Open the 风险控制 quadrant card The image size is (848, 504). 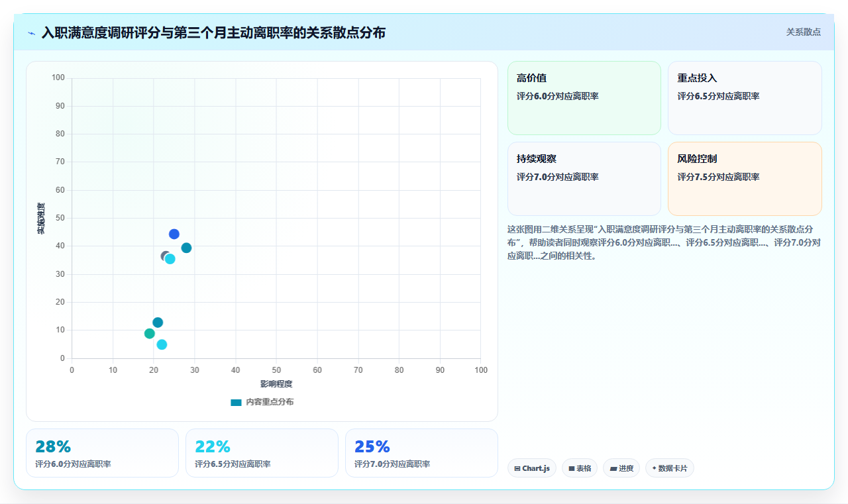[x=745, y=179]
